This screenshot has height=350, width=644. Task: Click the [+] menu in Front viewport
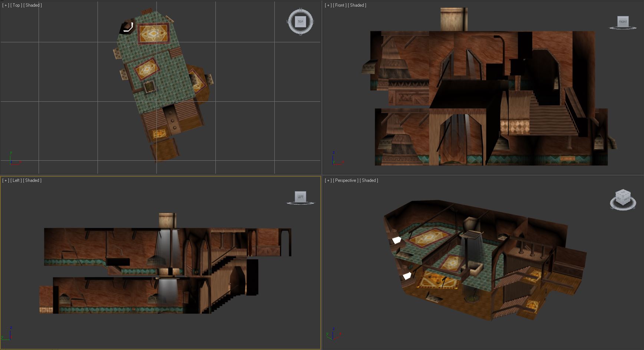(x=328, y=5)
